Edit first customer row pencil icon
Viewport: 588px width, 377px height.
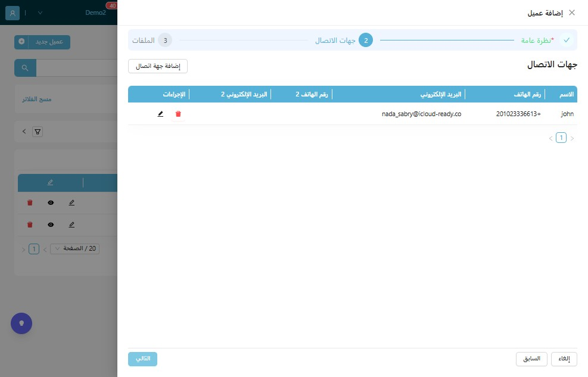coord(71,202)
